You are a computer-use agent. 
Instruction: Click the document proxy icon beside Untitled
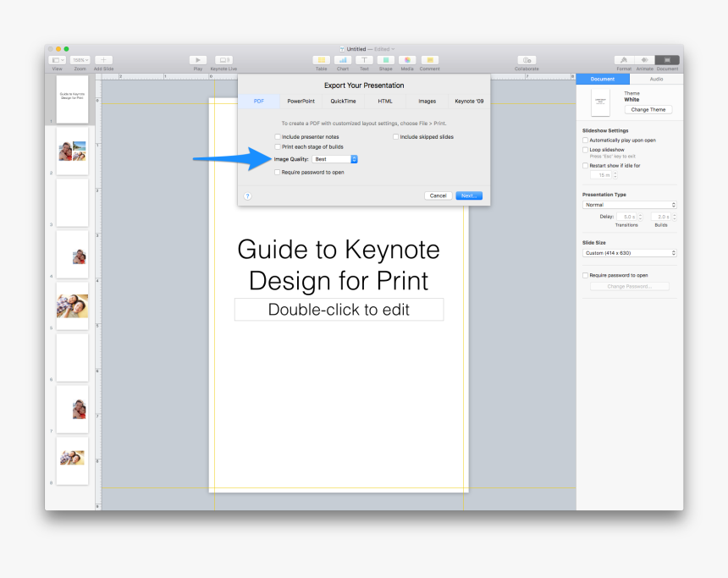pos(342,49)
